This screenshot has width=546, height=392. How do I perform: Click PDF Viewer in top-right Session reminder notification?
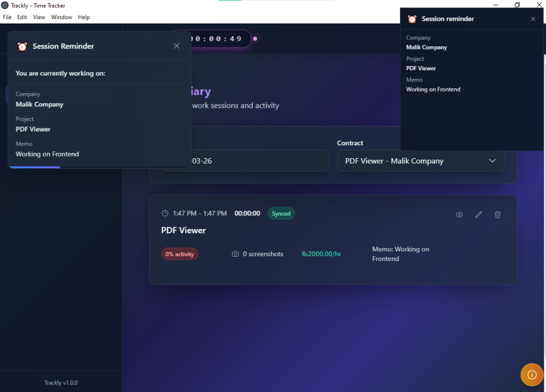tap(421, 68)
